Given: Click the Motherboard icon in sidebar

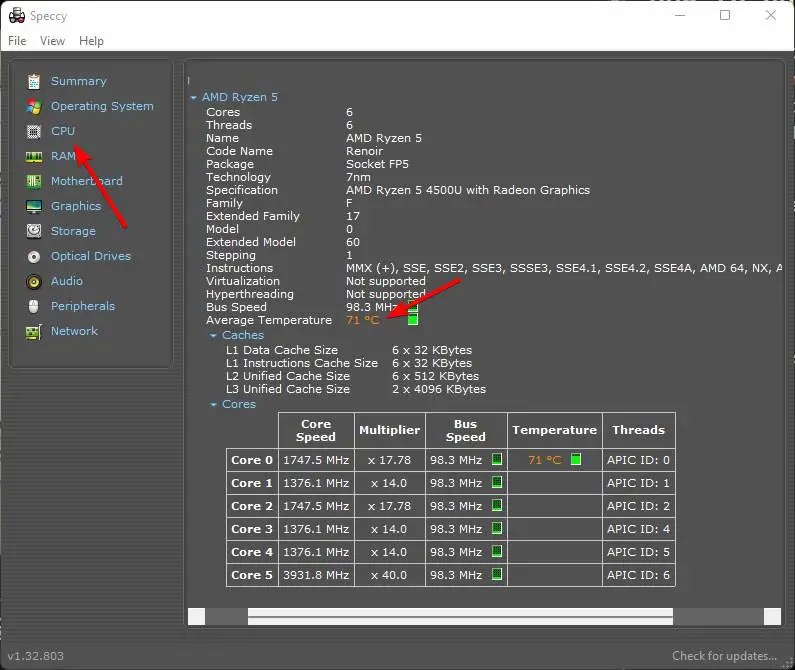Looking at the screenshot, I should 34,181.
